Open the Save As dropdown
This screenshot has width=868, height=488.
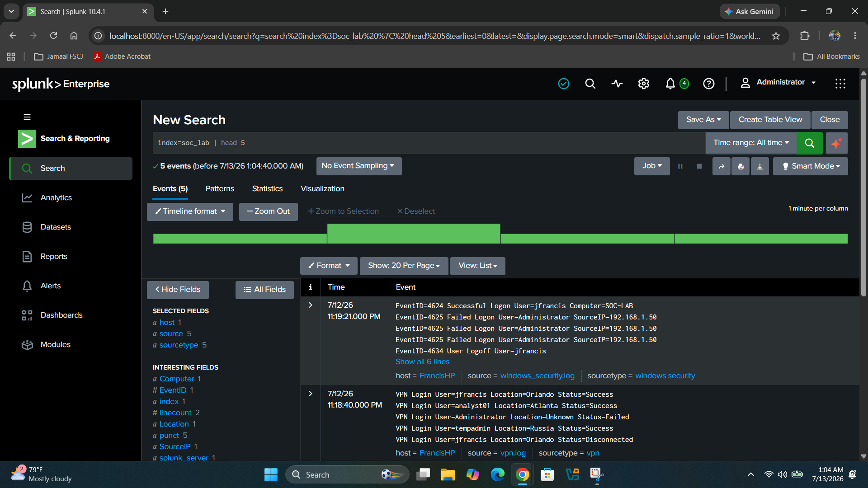coord(703,120)
